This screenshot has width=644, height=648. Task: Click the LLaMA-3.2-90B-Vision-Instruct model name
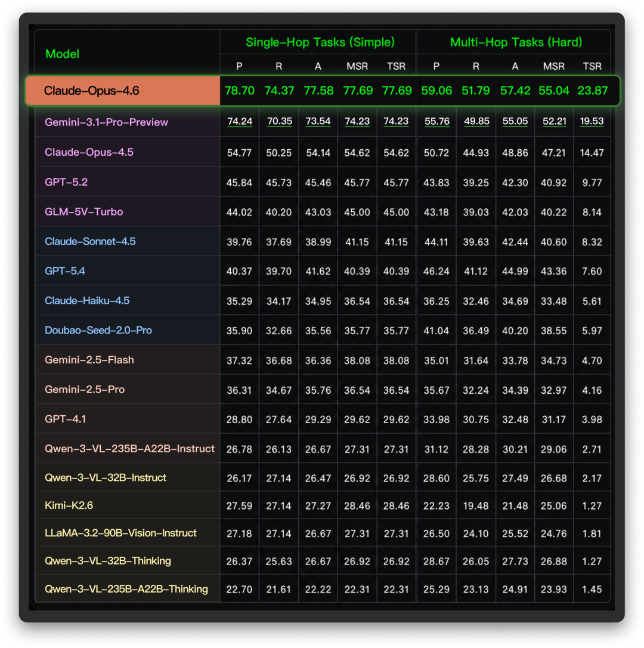pyautogui.click(x=120, y=533)
